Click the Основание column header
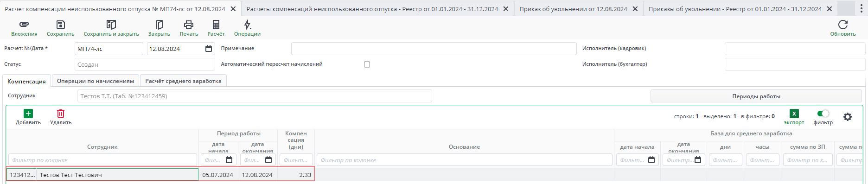Screen dimensions: 868x184 465,147
